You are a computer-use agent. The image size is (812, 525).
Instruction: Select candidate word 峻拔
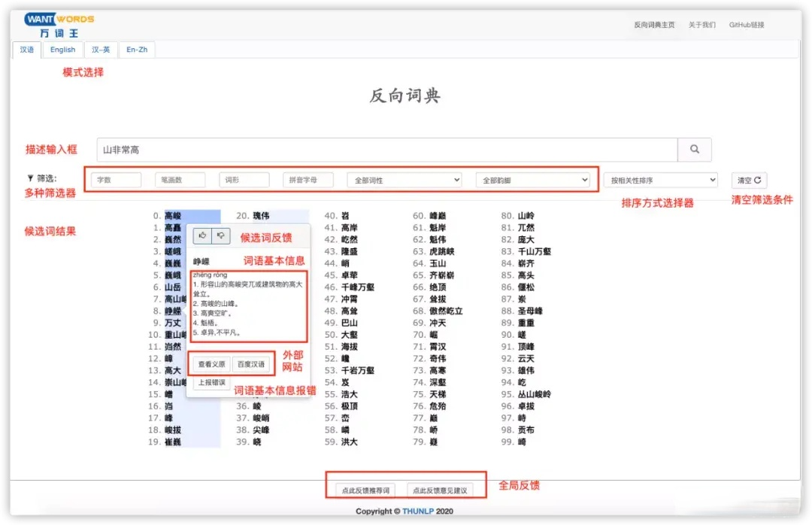pos(173,430)
